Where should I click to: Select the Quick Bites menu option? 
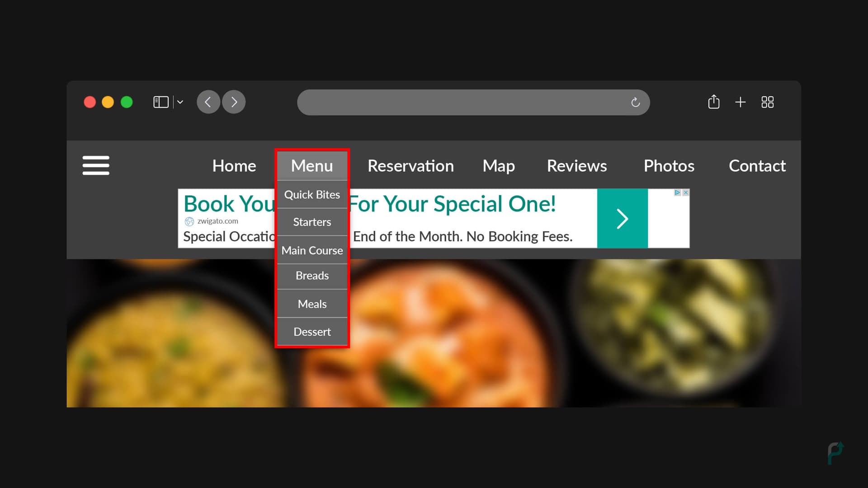pos(312,194)
